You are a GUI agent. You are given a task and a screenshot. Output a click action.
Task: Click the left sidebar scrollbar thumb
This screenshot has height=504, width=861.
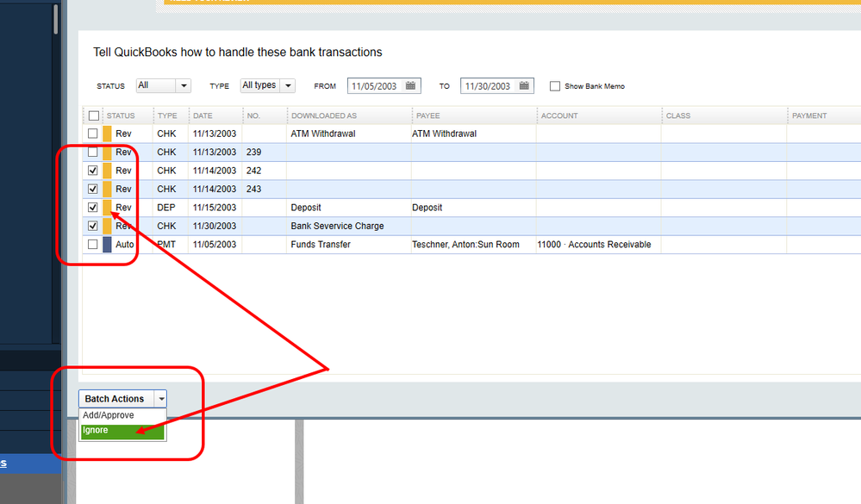click(55, 19)
